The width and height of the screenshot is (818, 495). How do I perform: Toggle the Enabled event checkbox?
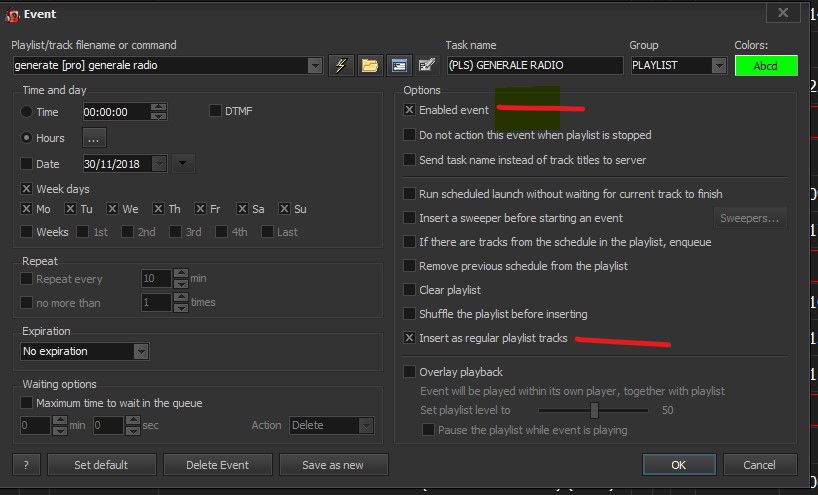point(410,110)
